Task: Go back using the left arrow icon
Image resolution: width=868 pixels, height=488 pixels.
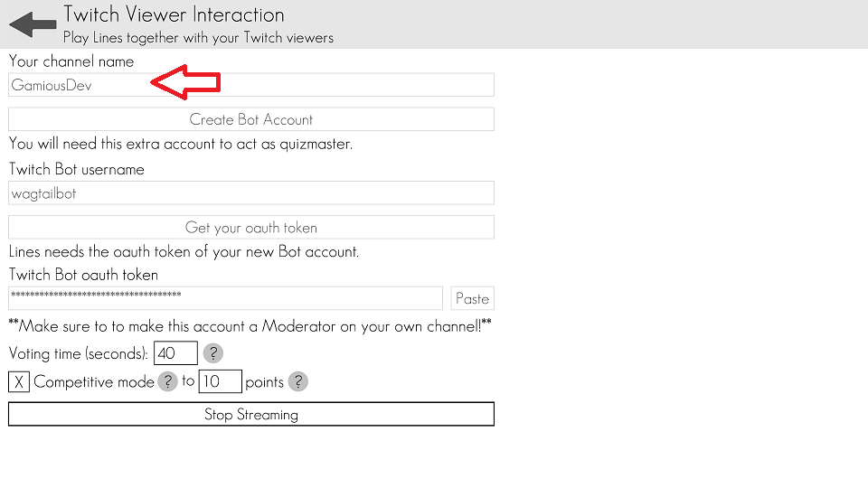Action: click(x=33, y=24)
